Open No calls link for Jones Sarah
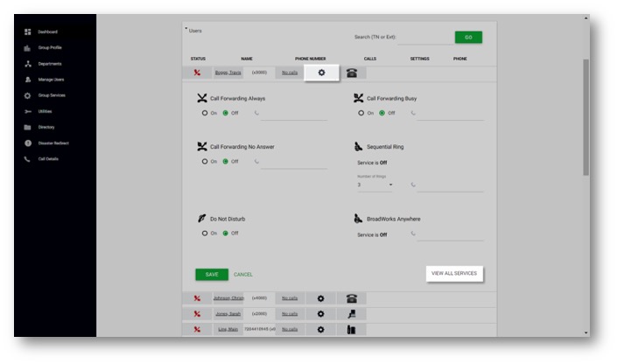Image resolution: width=617 pixels, height=364 pixels. (290, 314)
